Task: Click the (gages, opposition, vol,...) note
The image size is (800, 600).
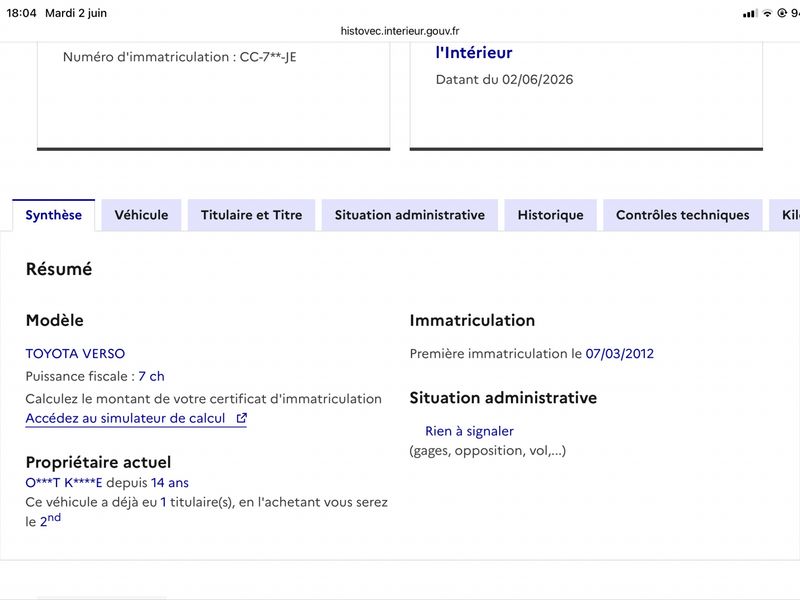Action: tap(488, 451)
